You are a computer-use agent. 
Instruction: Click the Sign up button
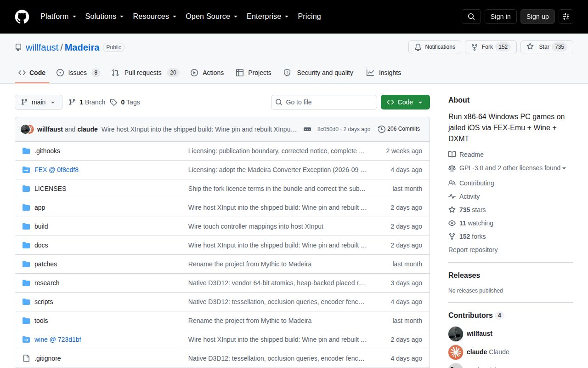tap(537, 17)
